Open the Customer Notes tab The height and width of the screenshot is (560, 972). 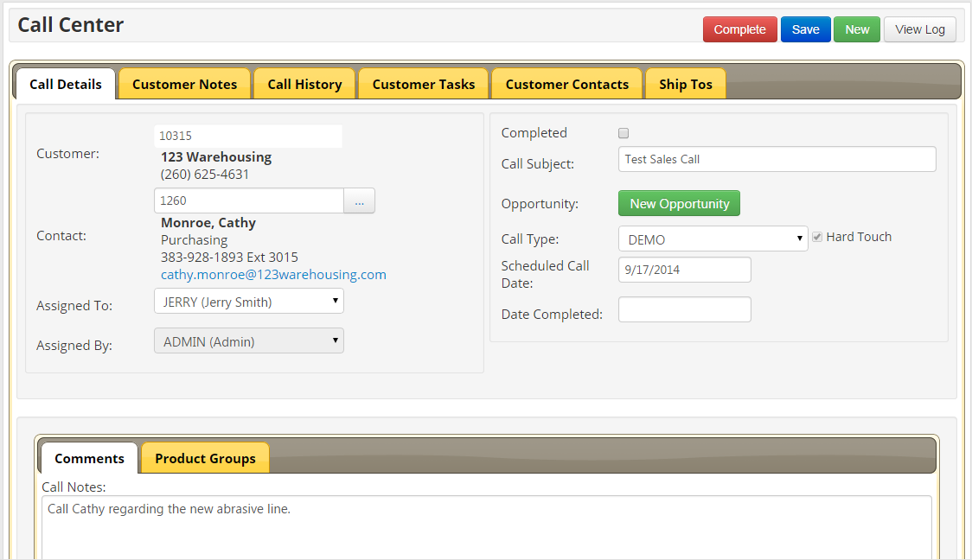coord(185,84)
